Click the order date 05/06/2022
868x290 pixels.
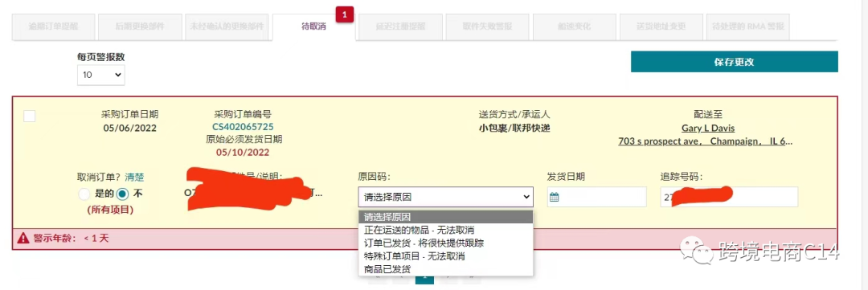click(x=129, y=128)
